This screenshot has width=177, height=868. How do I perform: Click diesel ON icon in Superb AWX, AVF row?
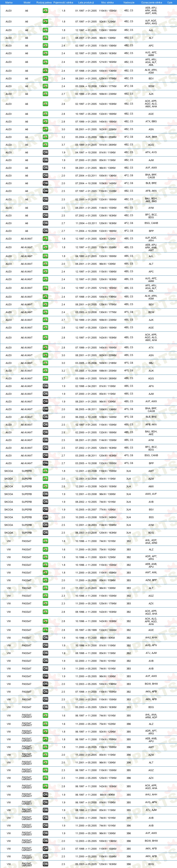(45, 494)
